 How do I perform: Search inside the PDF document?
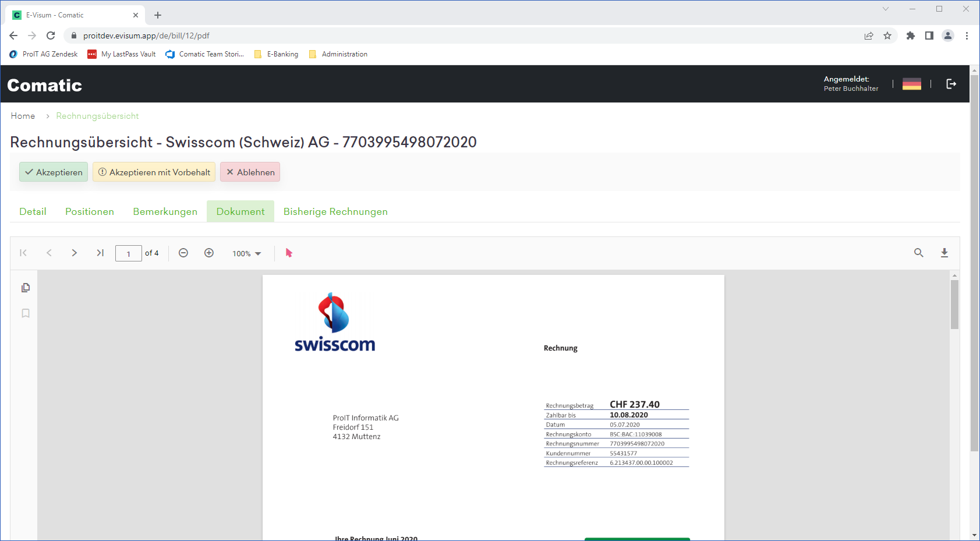click(x=919, y=253)
